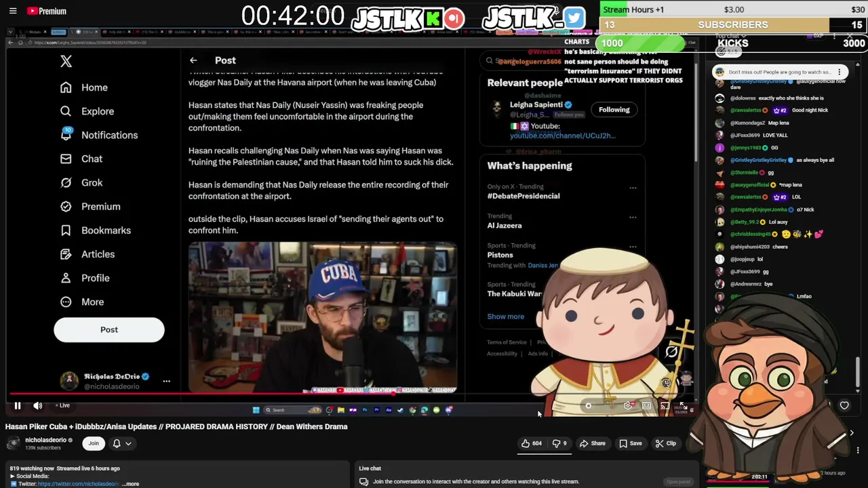Like the video with 604 likes
The image size is (868, 488).
pyautogui.click(x=531, y=443)
